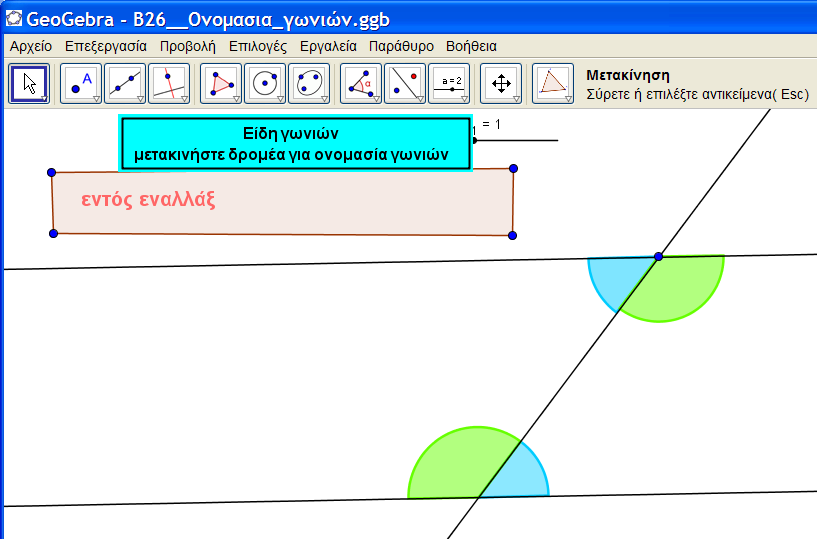Select the Move Graphics View tool

click(x=501, y=83)
